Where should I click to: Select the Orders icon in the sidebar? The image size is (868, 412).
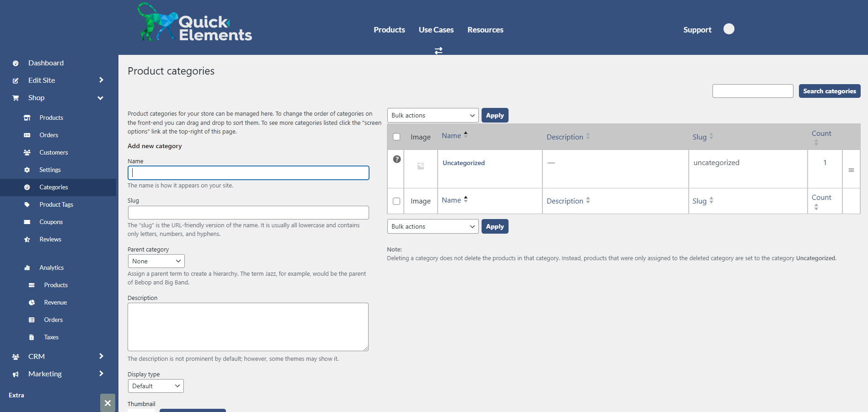(x=27, y=135)
